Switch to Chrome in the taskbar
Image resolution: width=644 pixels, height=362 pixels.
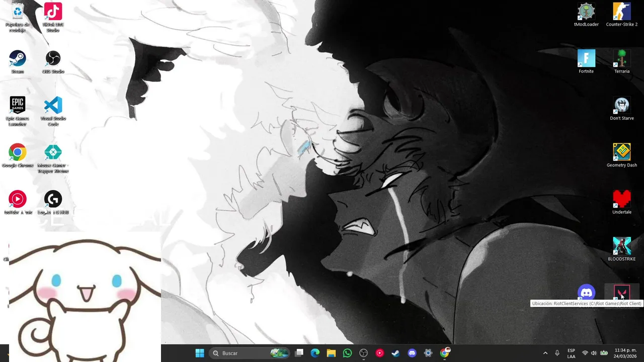445,353
